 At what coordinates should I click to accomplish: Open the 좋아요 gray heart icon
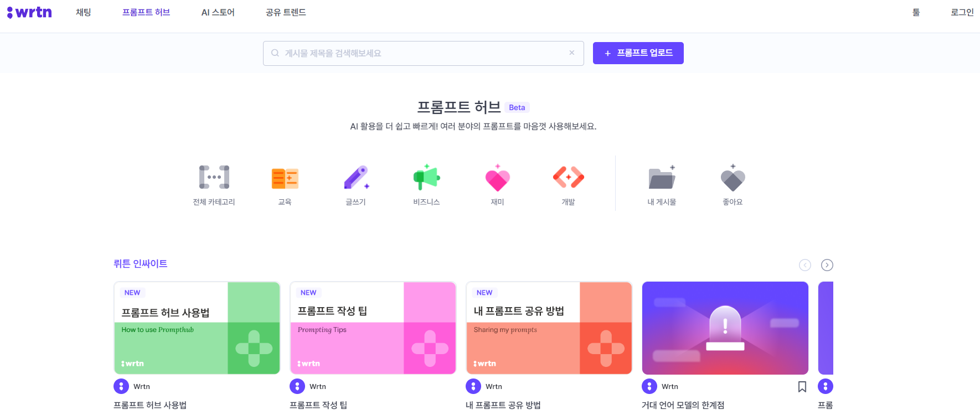point(733,178)
